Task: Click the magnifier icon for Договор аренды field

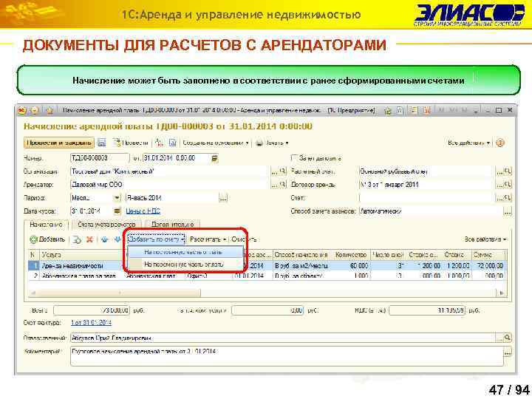Action: coord(508,185)
